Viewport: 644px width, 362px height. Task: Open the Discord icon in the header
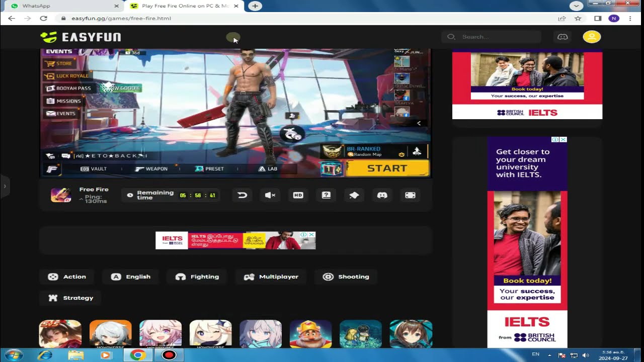click(x=563, y=37)
